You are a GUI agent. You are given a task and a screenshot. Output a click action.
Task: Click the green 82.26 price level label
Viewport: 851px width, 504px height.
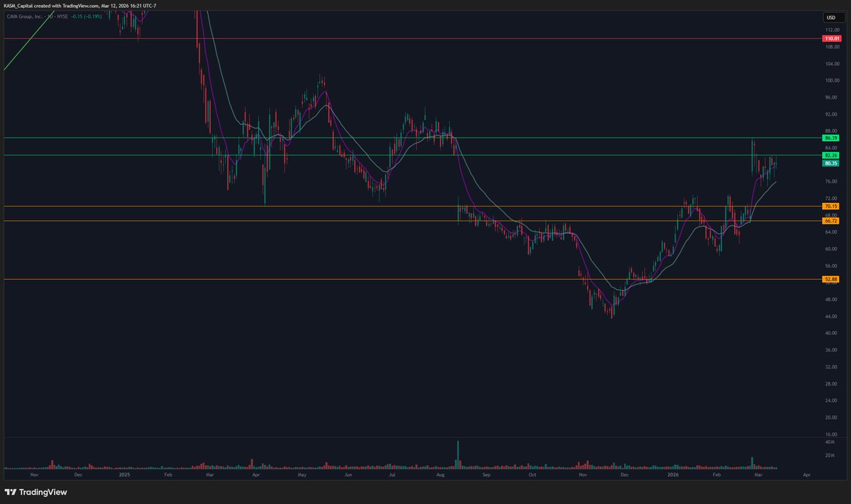click(830, 155)
